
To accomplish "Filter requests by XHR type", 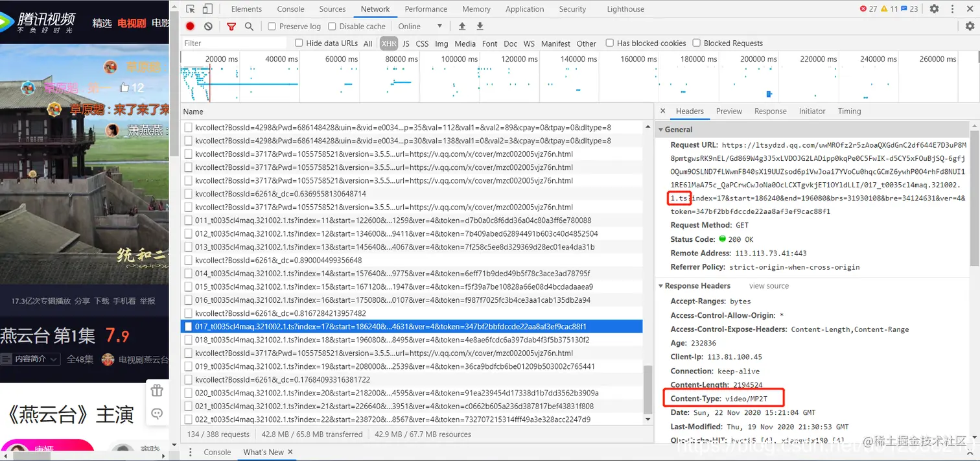I will coord(389,43).
